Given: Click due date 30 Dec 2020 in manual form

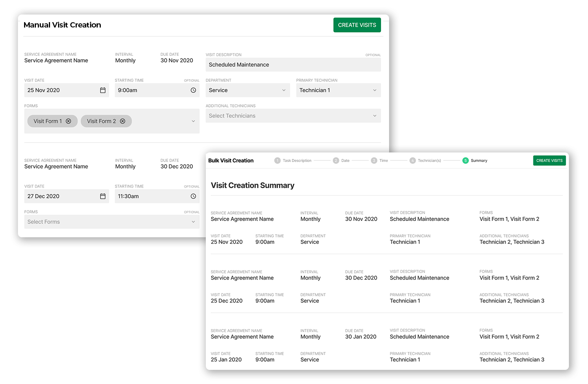Looking at the screenshot, I should tap(177, 166).
